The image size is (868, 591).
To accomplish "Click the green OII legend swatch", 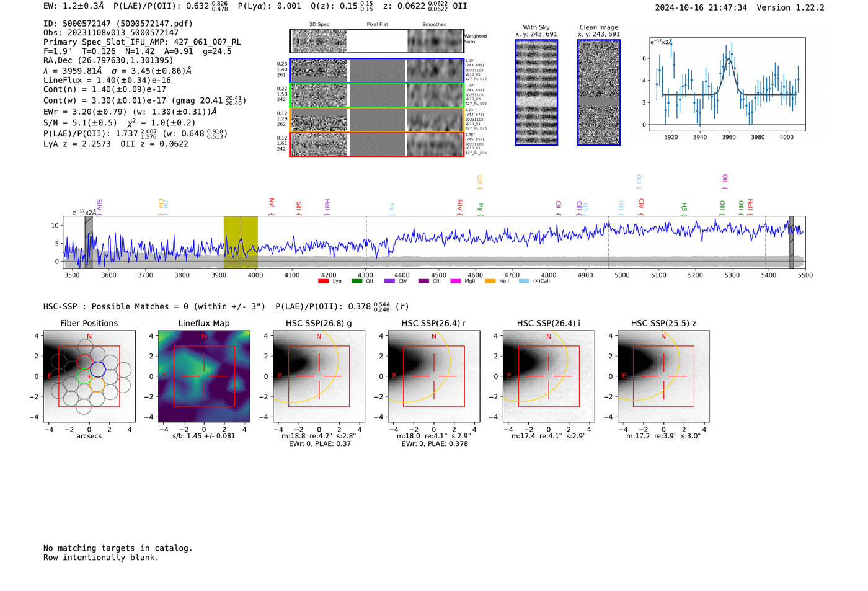I will (x=356, y=281).
